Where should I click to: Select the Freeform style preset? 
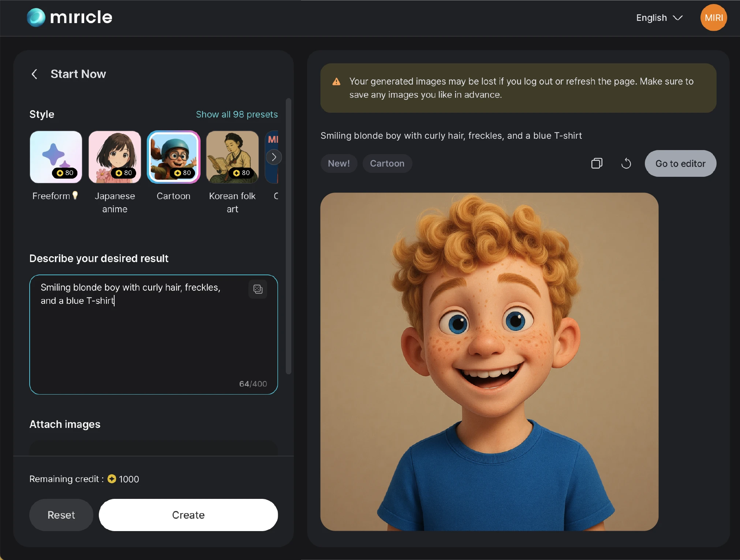tap(56, 157)
